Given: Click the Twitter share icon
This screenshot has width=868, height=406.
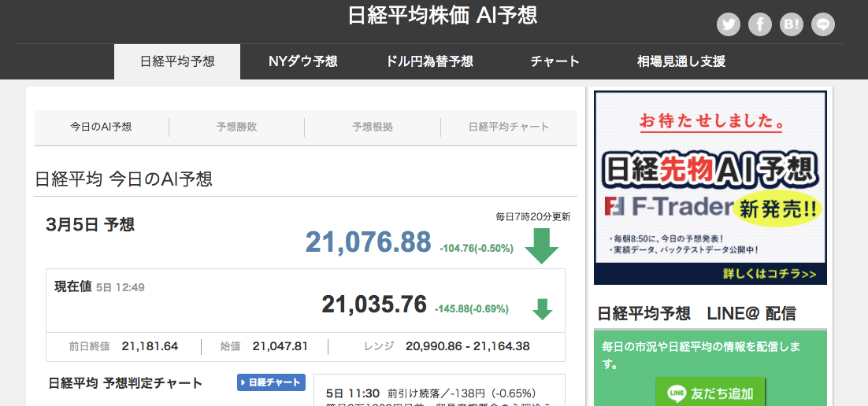Looking at the screenshot, I should (729, 24).
